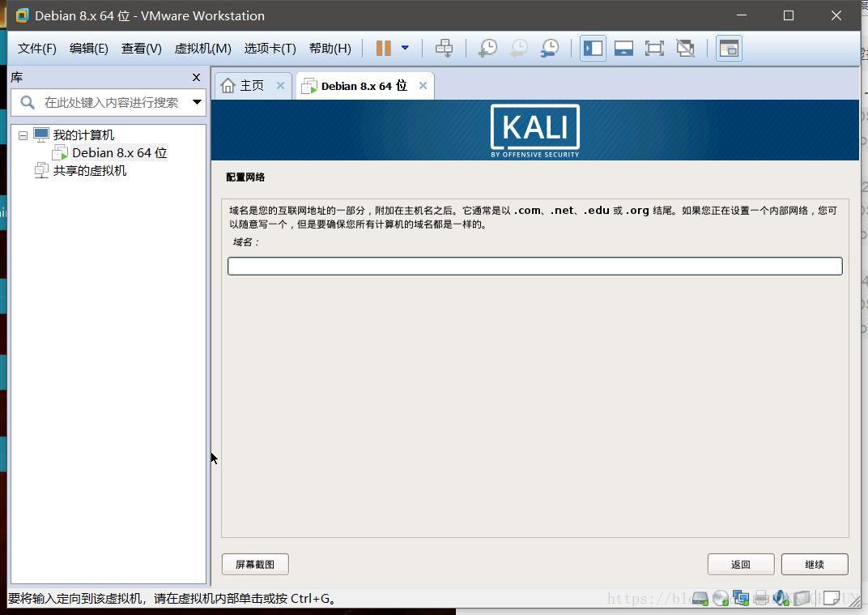Click the home icon on 主页 tab
The width and height of the screenshot is (868, 615).
point(228,85)
